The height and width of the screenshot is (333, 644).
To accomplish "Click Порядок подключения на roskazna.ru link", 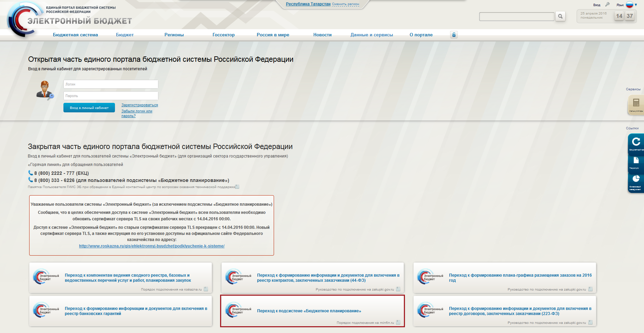I will point(171,290).
